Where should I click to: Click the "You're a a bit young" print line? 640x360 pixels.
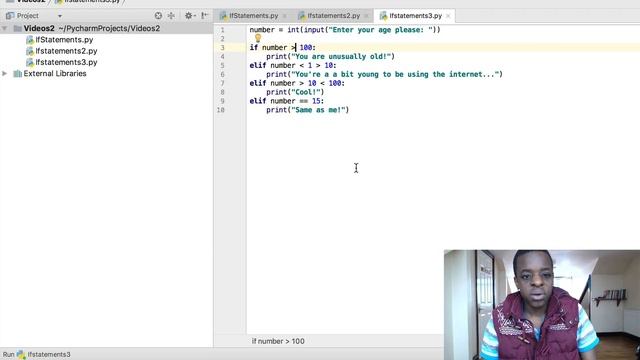click(384, 74)
